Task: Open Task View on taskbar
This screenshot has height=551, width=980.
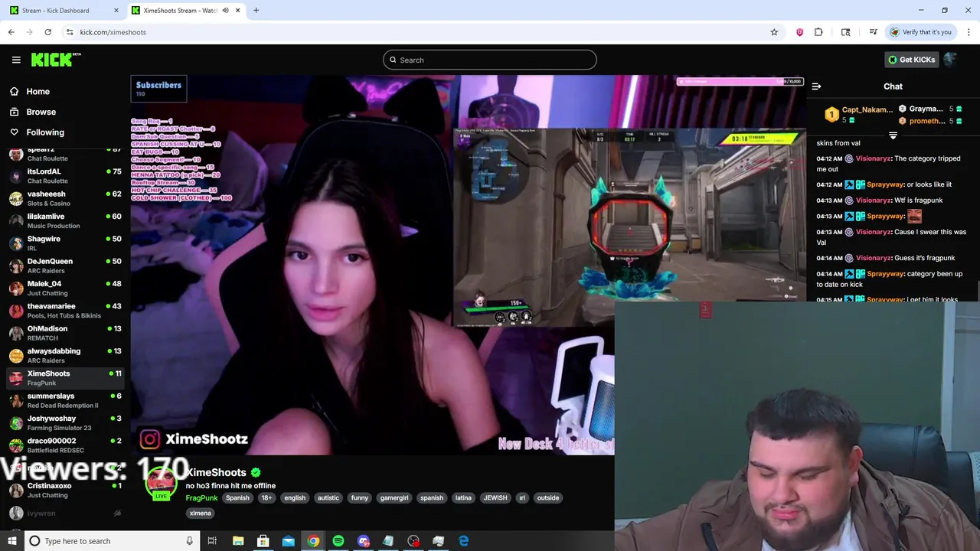Action: pos(212,541)
